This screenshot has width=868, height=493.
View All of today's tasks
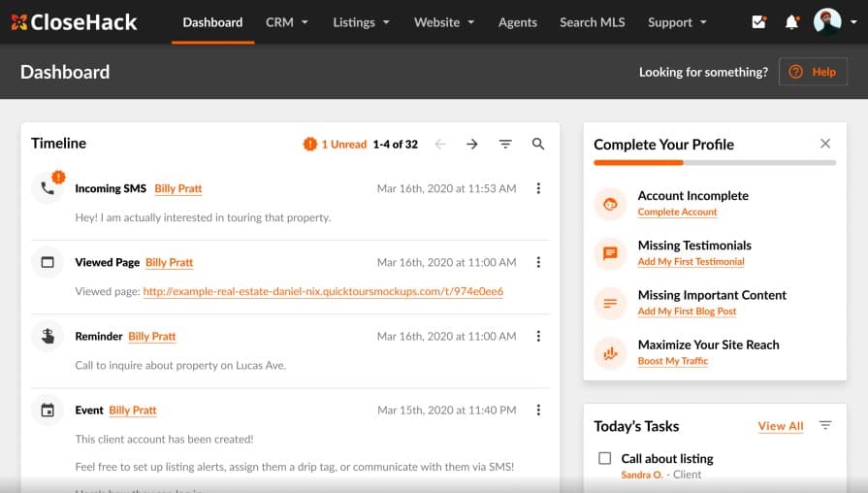coord(781,426)
